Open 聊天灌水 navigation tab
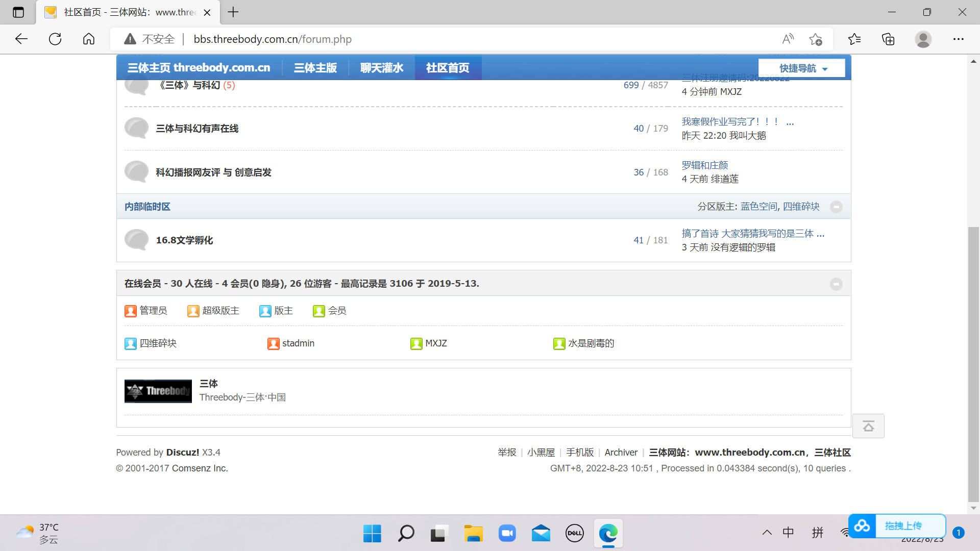The image size is (980, 551). tap(382, 67)
